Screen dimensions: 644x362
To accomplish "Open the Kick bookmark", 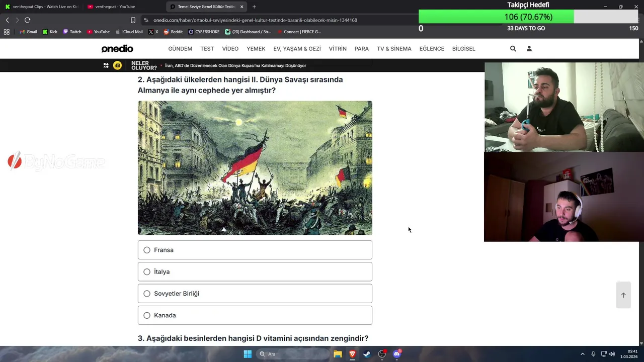I will point(50,32).
